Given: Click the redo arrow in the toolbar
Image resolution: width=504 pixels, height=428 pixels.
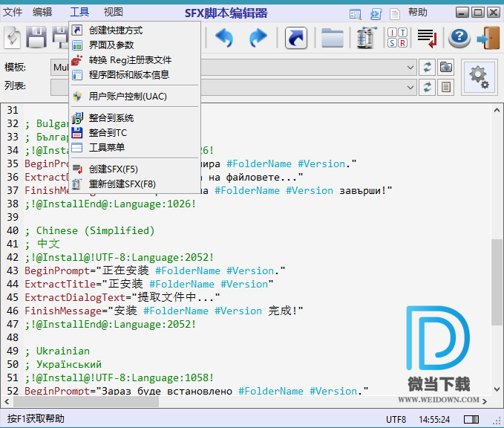Looking at the screenshot, I should click(x=258, y=37).
